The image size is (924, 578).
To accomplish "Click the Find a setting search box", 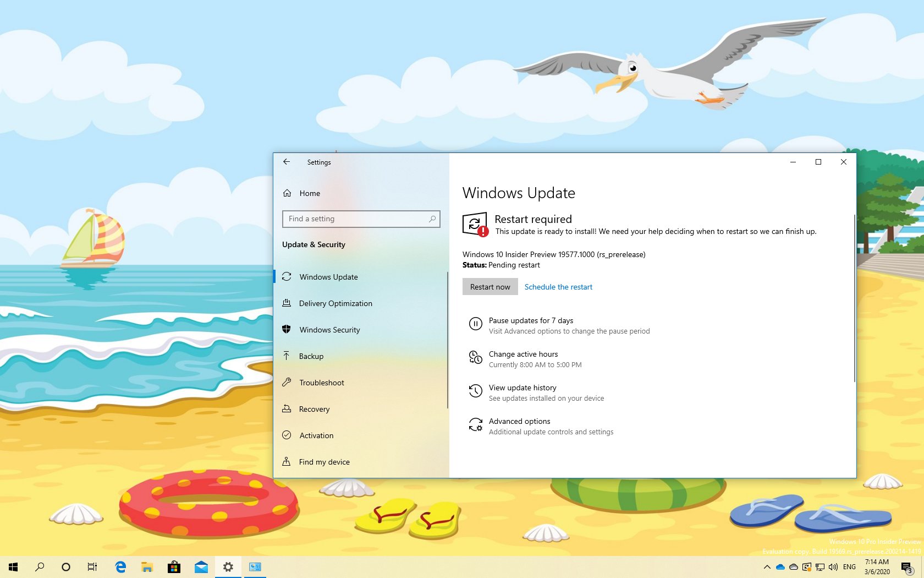I will 361,219.
